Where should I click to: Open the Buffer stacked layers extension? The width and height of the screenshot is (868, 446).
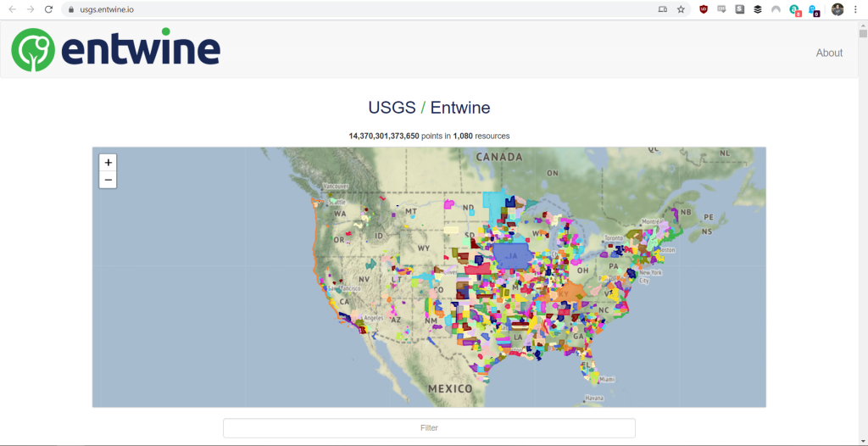click(x=758, y=9)
